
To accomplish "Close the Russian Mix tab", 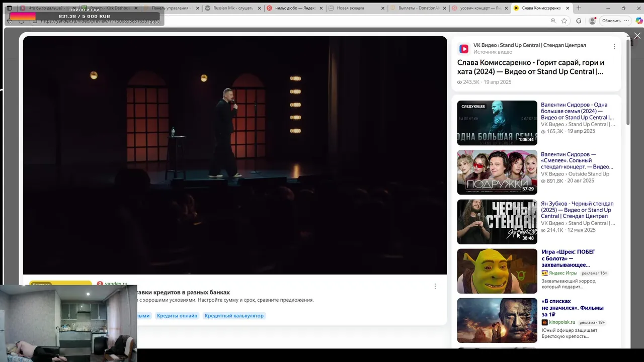I will click(x=260, y=8).
